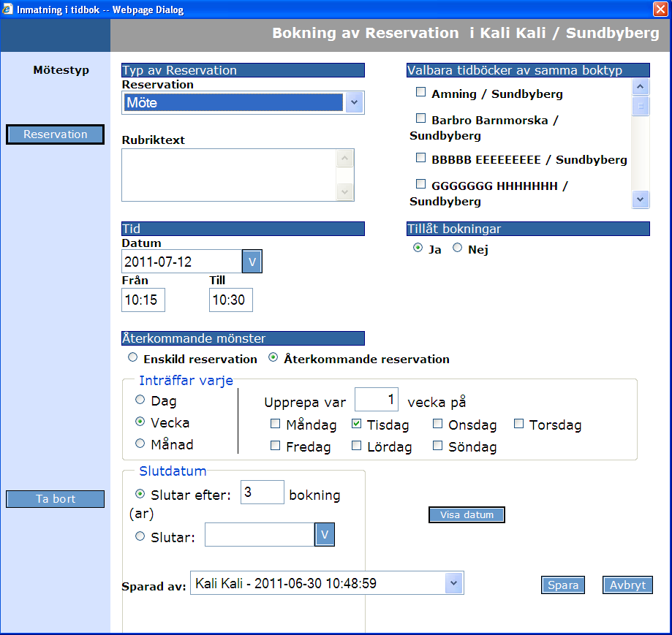Click the Rubriktext scroll up arrow
Screen dimensions: 672x635
point(345,159)
